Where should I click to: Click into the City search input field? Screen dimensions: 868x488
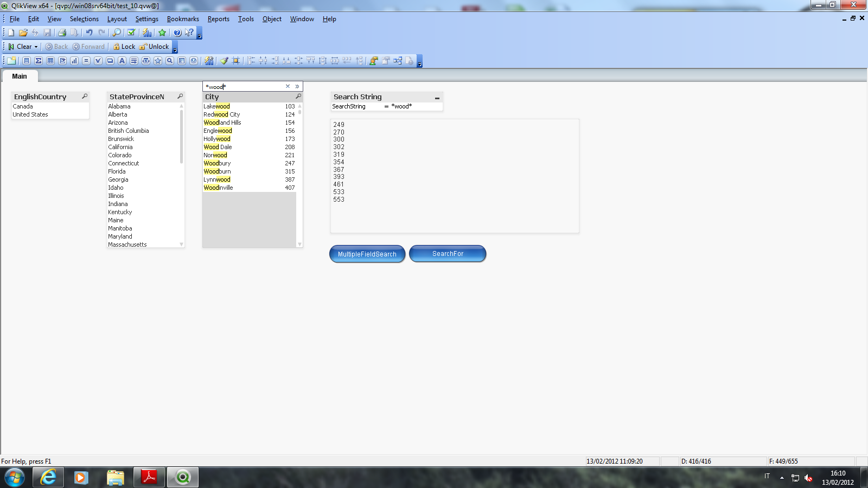[x=244, y=86]
